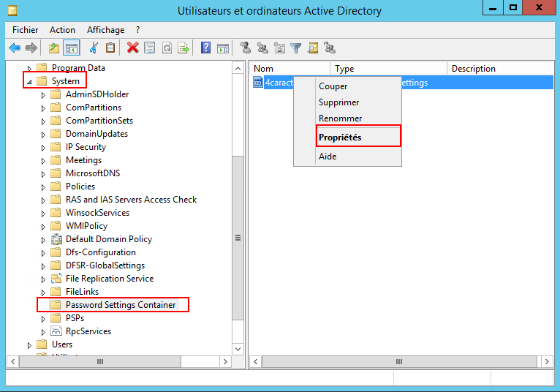The image size is (560, 392).
Task: Select the Password Settings Container folder
Action: [120, 305]
